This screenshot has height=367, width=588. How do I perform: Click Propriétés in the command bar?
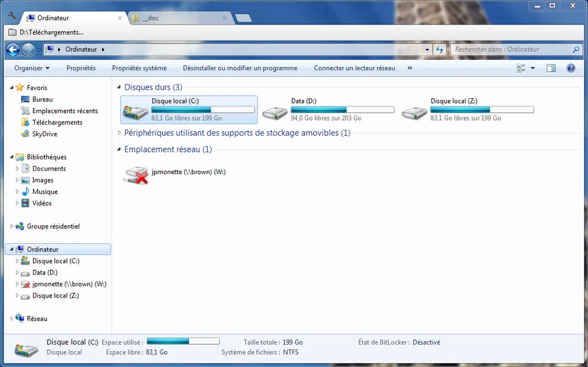[x=81, y=68]
